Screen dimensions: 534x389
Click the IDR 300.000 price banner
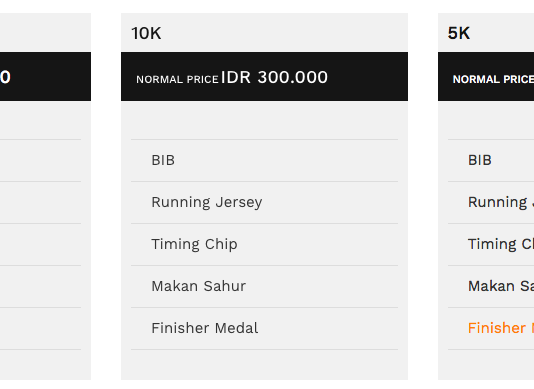click(x=264, y=76)
